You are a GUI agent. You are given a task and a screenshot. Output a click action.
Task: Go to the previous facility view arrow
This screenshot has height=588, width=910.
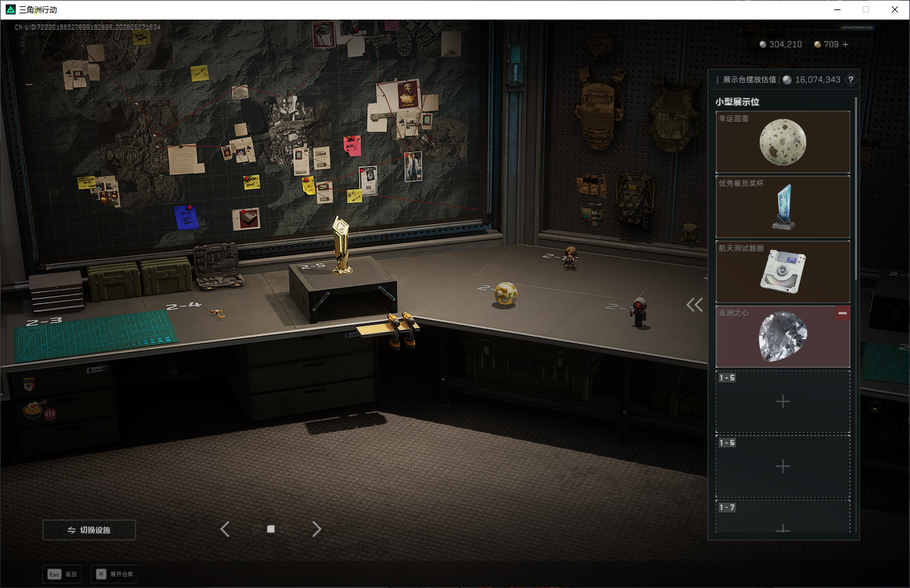[225, 529]
